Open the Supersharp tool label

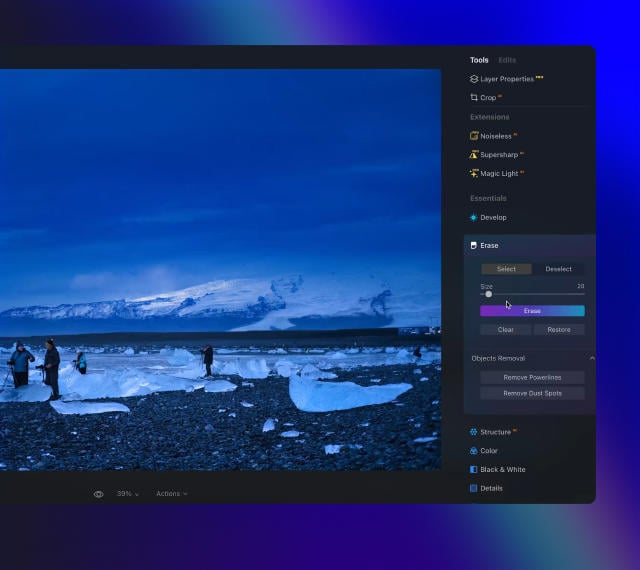pos(499,155)
